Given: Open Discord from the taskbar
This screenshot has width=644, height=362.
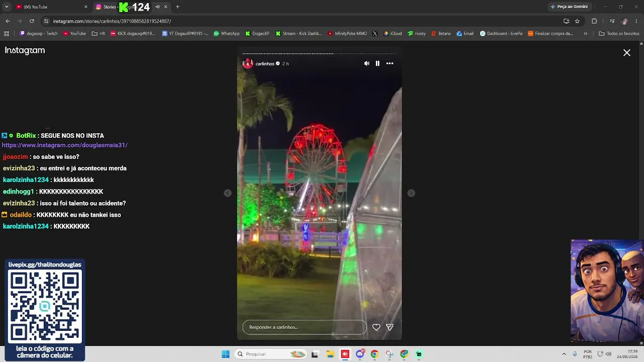Looking at the screenshot, I should [360, 354].
